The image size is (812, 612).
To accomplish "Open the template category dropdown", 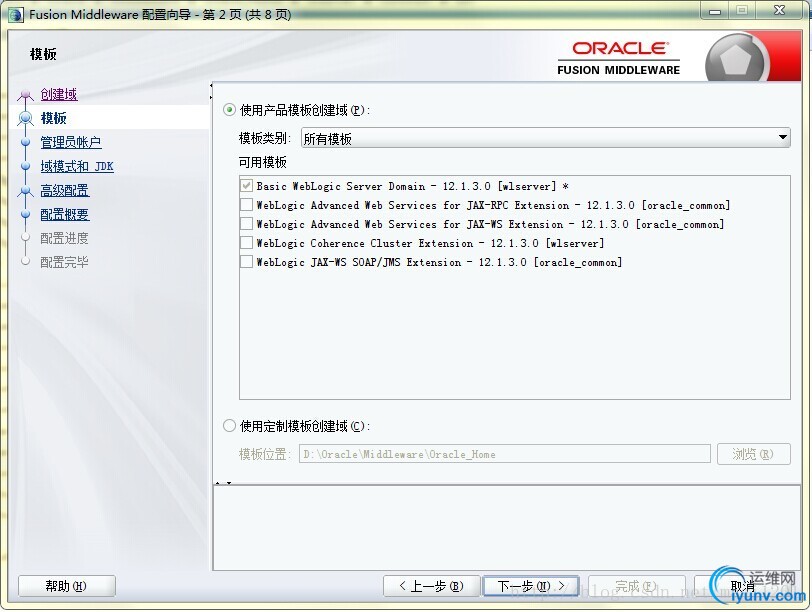I will (545, 138).
